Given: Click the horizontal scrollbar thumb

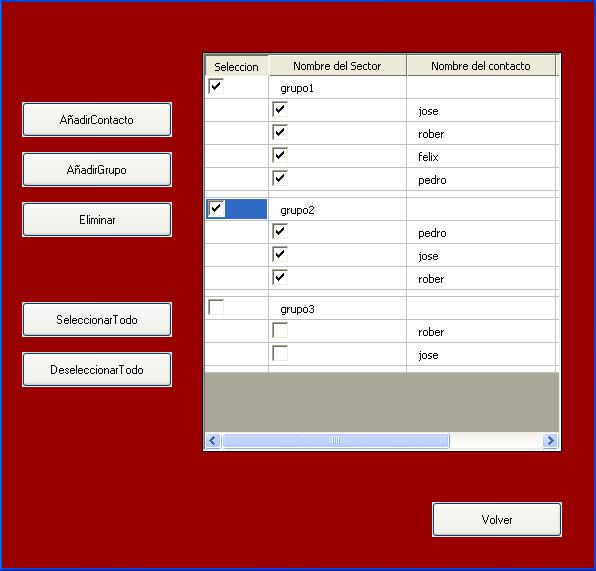Looking at the screenshot, I should tap(336, 441).
